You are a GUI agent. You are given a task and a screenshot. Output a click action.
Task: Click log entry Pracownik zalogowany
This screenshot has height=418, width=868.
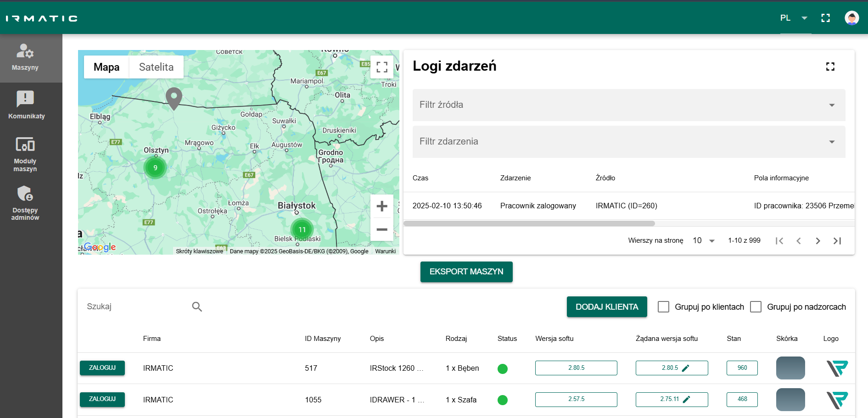538,206
